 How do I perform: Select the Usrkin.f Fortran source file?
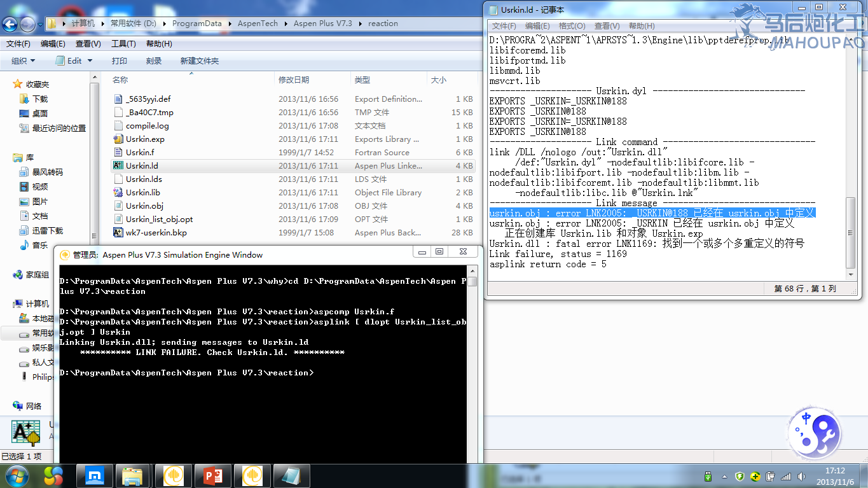(x=139, y=152)
